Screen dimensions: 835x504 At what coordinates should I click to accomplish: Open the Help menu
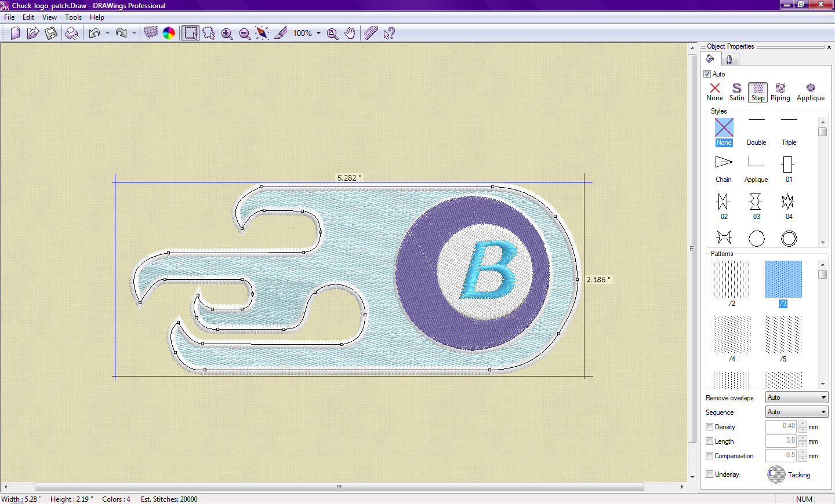(x=97, y=17)
